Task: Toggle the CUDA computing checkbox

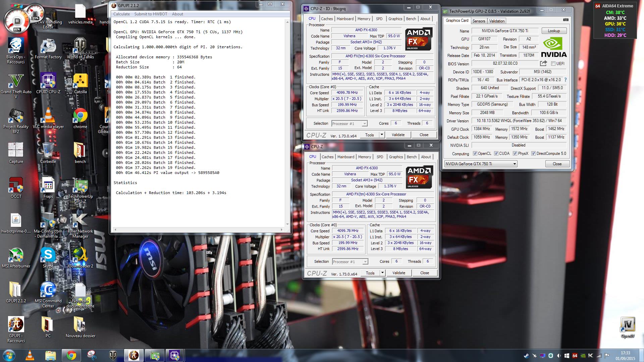Action: pyautogui.click(x=496, y=154)
